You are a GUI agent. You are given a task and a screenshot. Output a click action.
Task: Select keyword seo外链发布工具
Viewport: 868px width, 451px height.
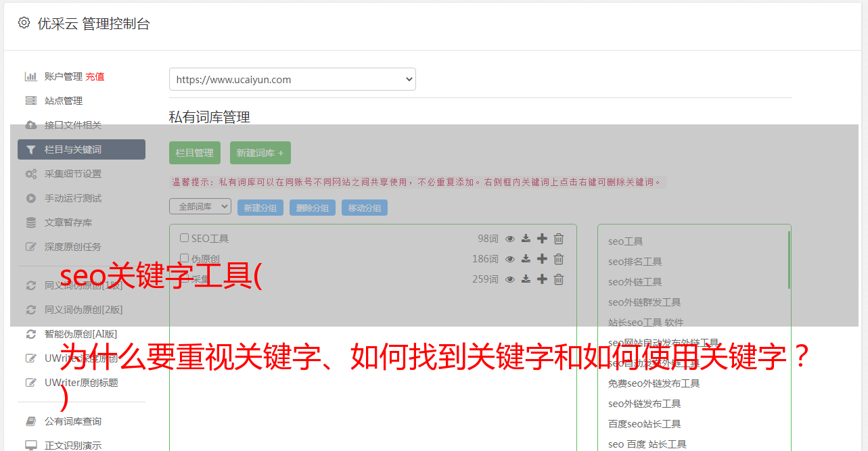coord(645,404)
